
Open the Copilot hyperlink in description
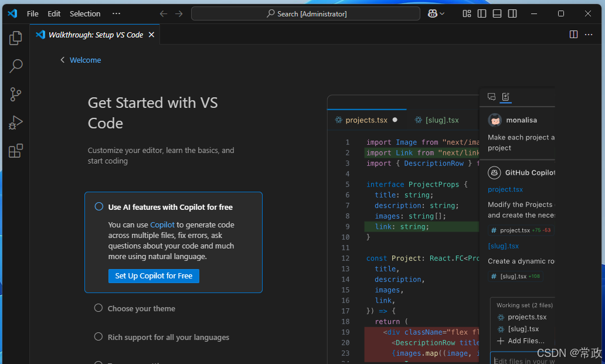(x=162, y=225)
